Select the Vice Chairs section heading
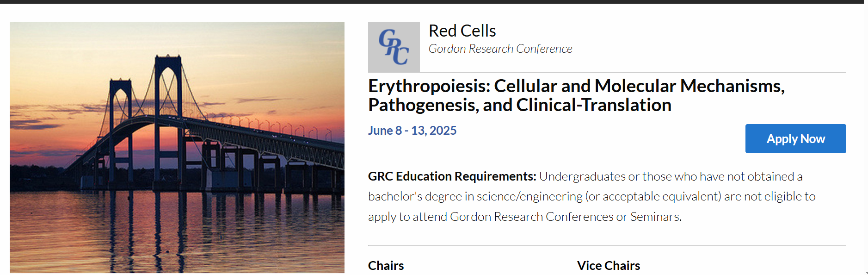 pyautogui.click(x=609, y=266)
